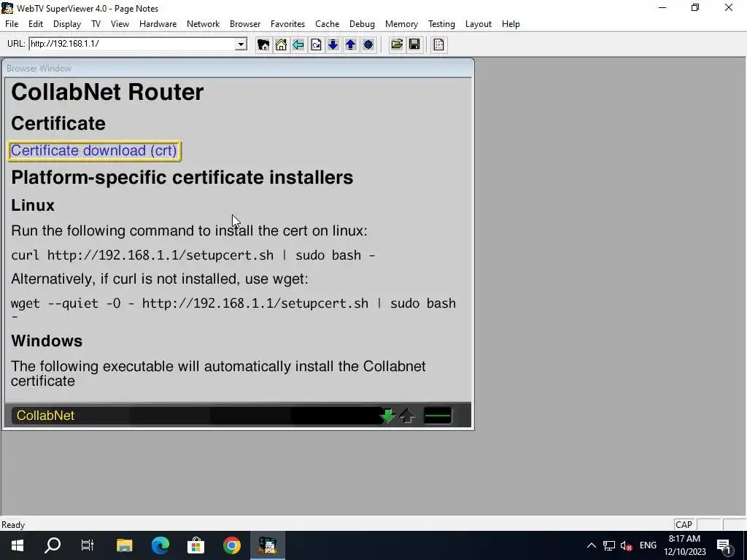This screenshot has width=747, height=560.
Task: Show hidden system tray icons
Action: pyautogui.click(x=591, y=545)
